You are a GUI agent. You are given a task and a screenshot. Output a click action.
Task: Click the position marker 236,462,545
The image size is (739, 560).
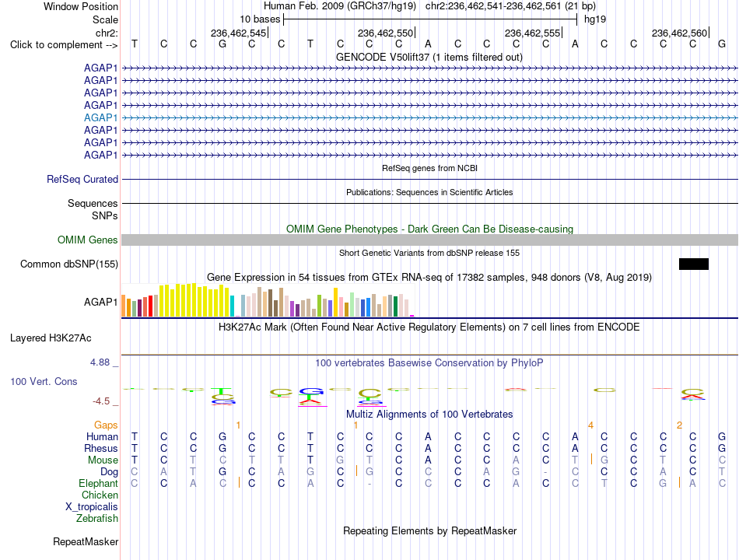pos(239,33)
